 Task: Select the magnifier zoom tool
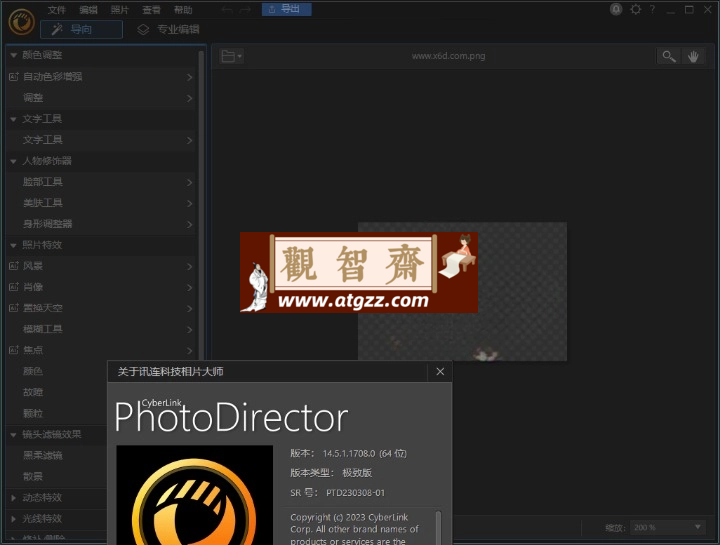point(669,56)
